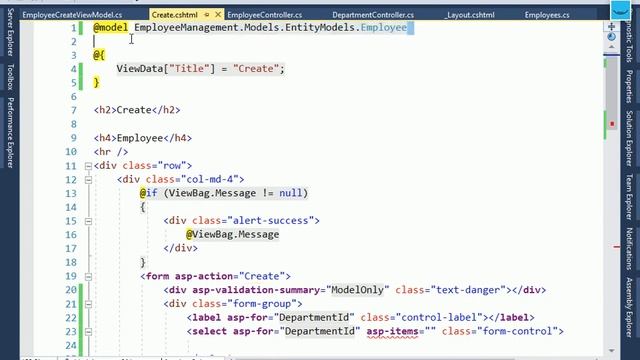Open the Team Explorer side panel
The image size is (640, 360).
(x=629, y=197)
